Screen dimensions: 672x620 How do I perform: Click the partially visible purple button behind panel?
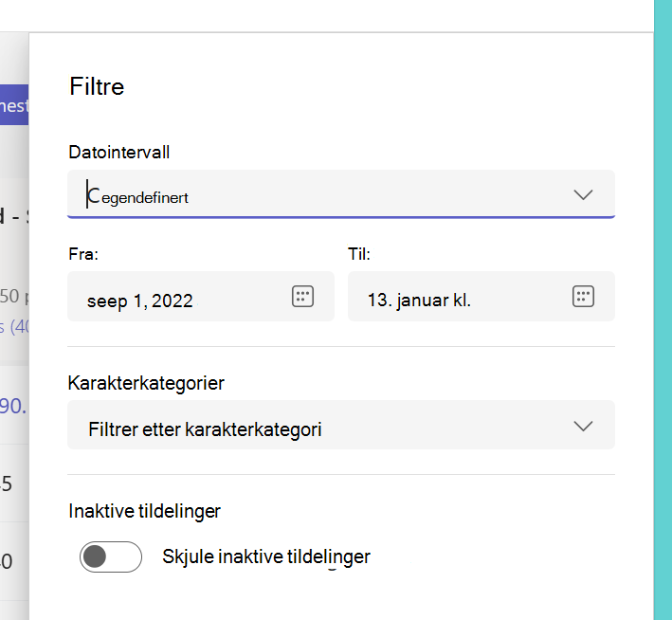tap(14, 104)
